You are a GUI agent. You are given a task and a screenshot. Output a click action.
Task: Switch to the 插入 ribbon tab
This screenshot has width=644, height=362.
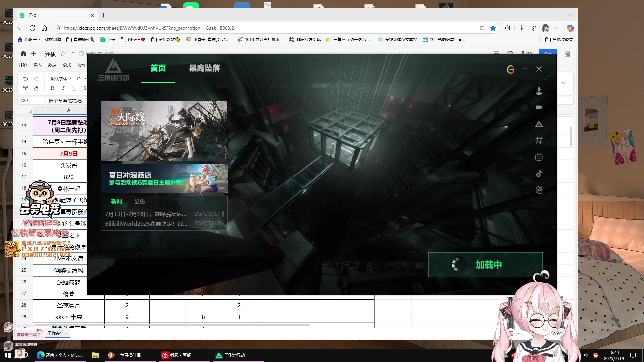tap(38, 65)
